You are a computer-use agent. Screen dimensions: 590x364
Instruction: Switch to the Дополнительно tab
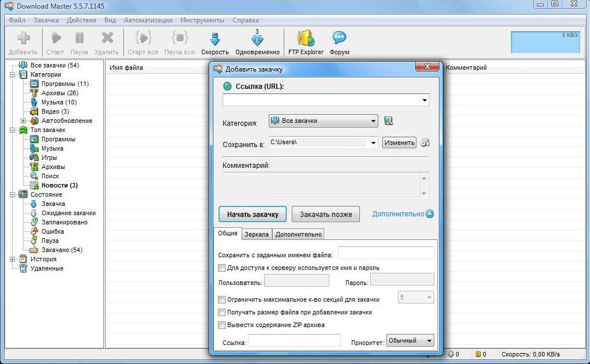[298, 234]
